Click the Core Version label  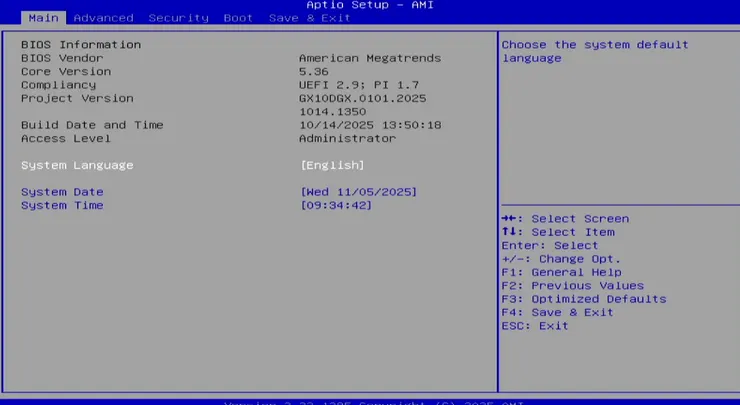pos(66,71)
